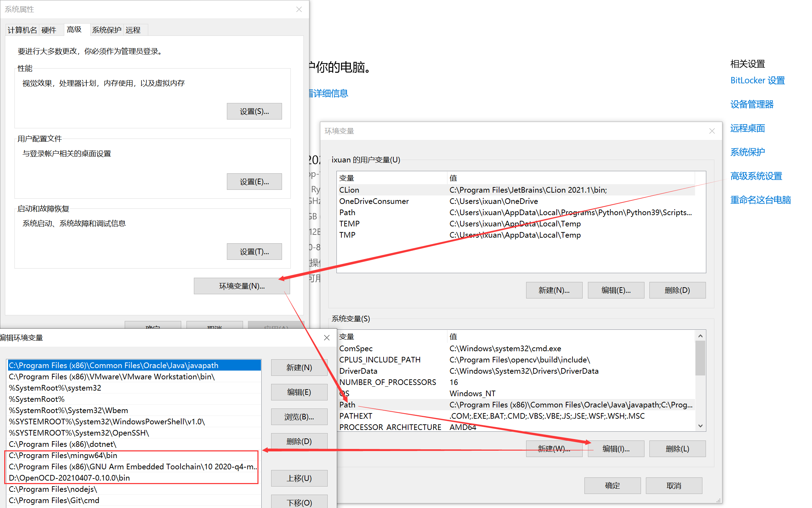Click 新建(N) in edit variable dialog
This screenshot has width=812, height=508.
299,367
